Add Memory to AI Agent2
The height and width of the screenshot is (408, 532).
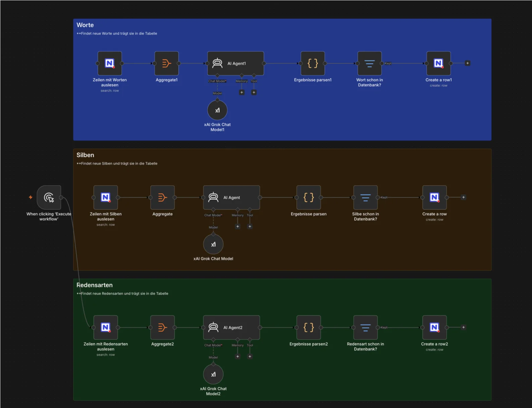[238, 356]
